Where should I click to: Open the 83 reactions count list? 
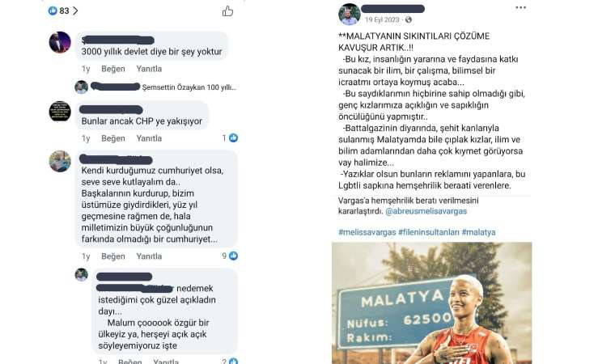click(63, 11)
